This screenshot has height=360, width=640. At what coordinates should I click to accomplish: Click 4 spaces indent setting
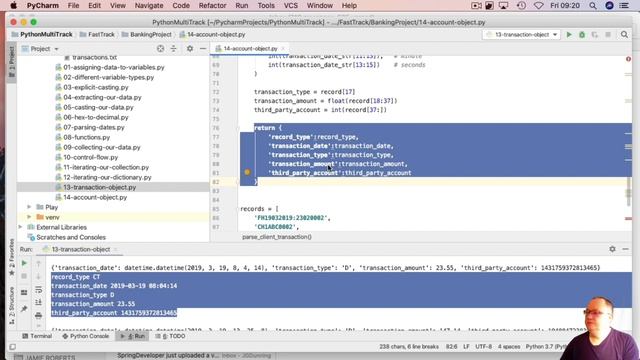coord(509,347)
